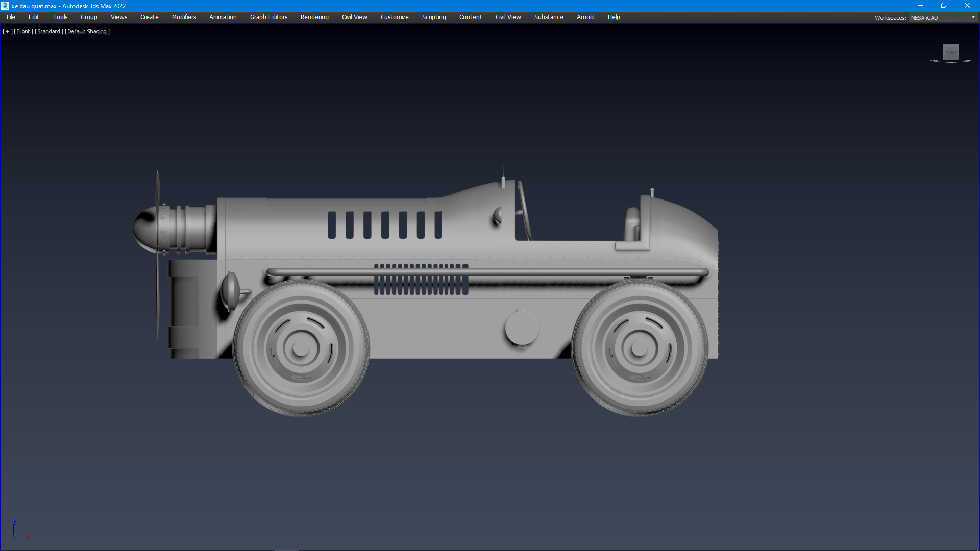Click the 3ds Max application icon

5,6
